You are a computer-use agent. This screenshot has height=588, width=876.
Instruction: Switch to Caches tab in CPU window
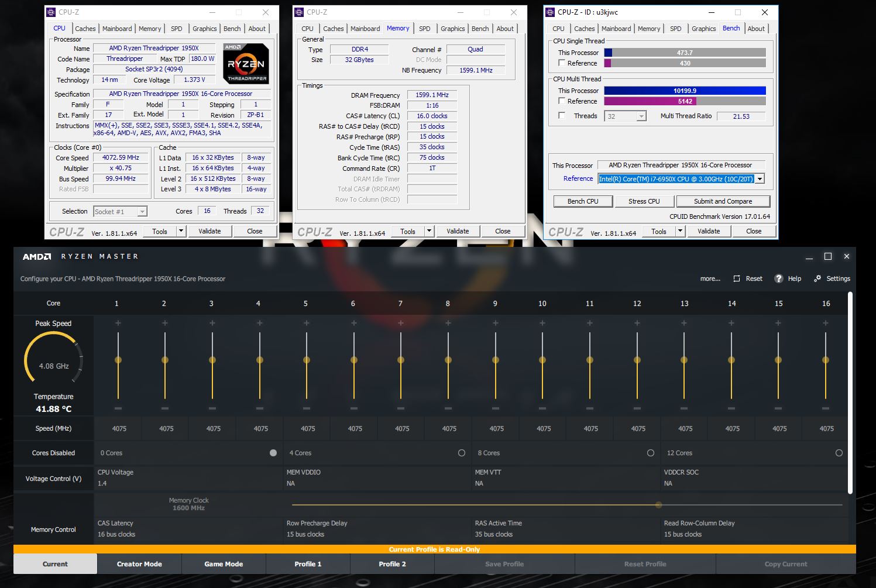(85, 29)
